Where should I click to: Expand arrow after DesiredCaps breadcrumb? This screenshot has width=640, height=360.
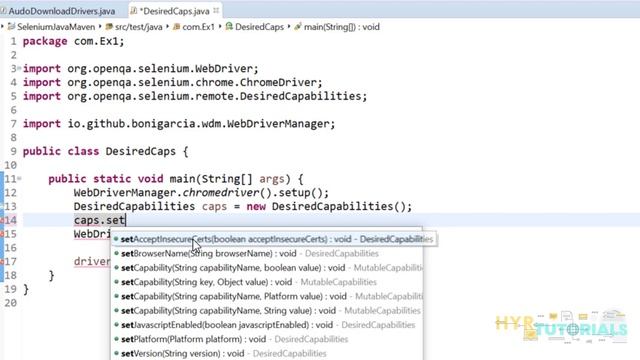click(289, 27)
